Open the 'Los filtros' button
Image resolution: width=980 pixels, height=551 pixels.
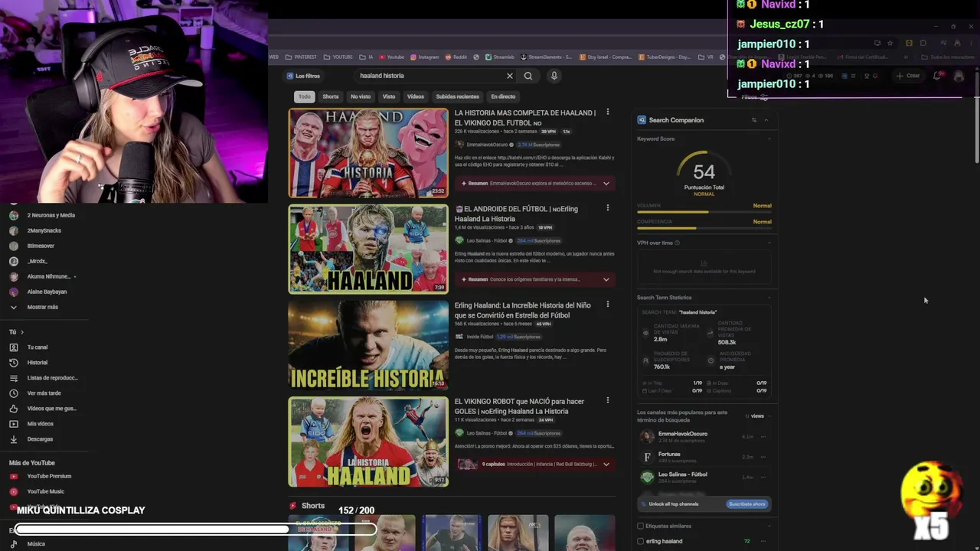(303, 76)
